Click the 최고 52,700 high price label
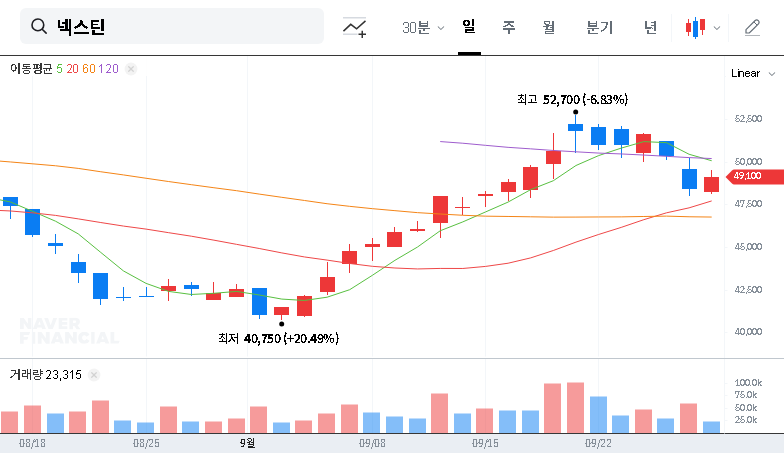This screenshot has height=453, width=784. tap(572, 100)
